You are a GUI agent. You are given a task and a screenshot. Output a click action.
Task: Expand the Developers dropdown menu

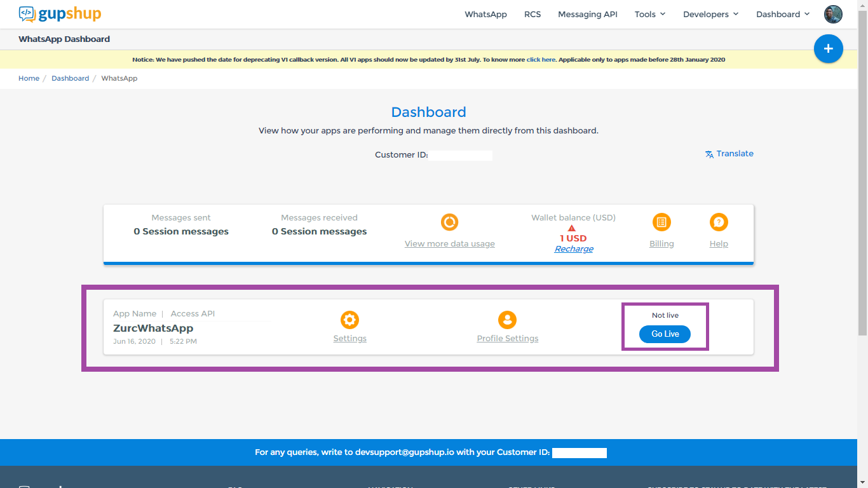coord(710,14)
